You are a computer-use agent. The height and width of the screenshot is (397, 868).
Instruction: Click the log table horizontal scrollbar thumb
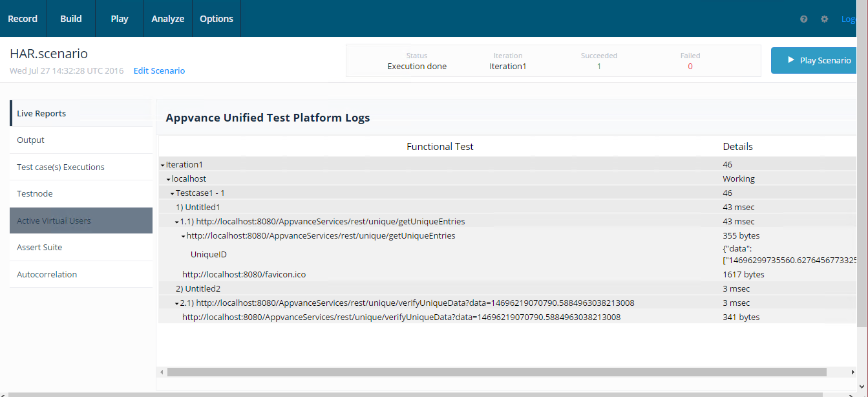point(496,372)
